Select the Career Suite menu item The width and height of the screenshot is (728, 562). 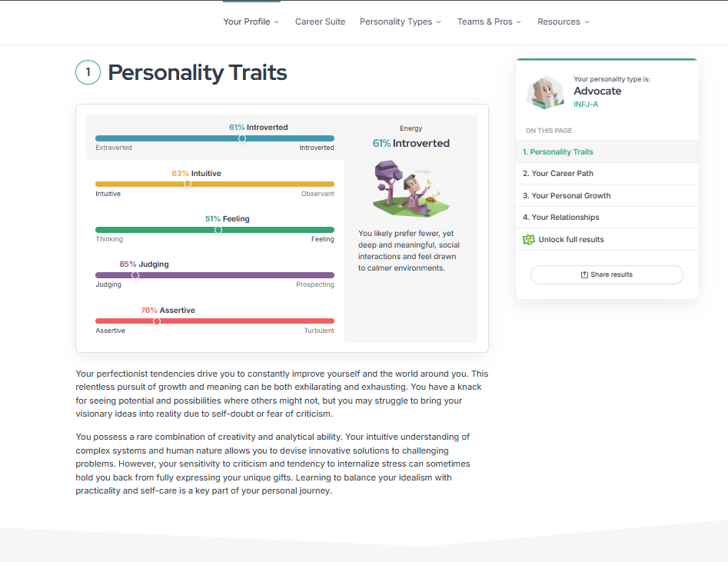tap(320, 22)
